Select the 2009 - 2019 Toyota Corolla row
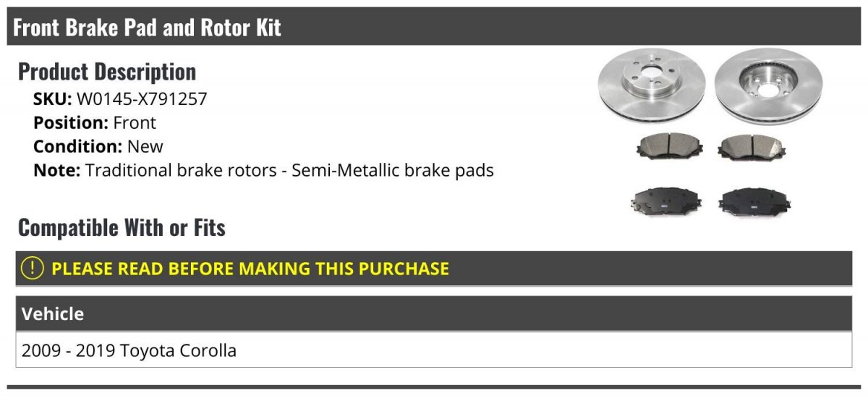This screenshot has width=868, height=396. coord(434,350)
